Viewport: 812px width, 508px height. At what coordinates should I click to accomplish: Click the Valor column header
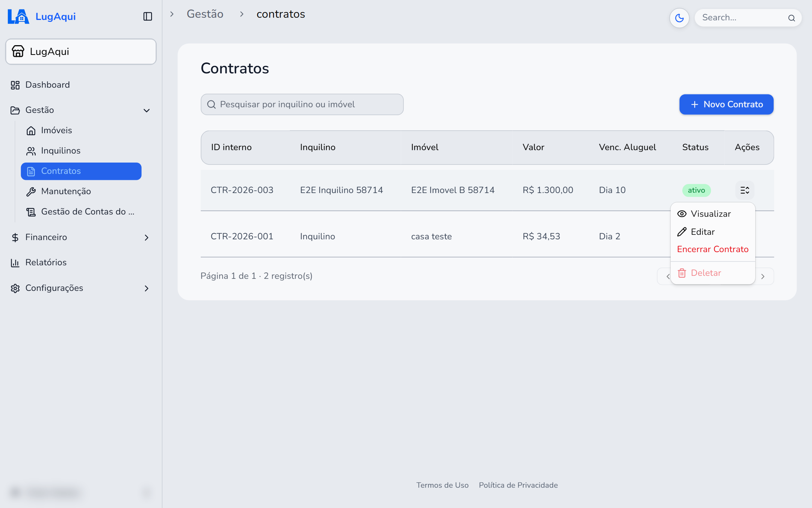(533, 147)
